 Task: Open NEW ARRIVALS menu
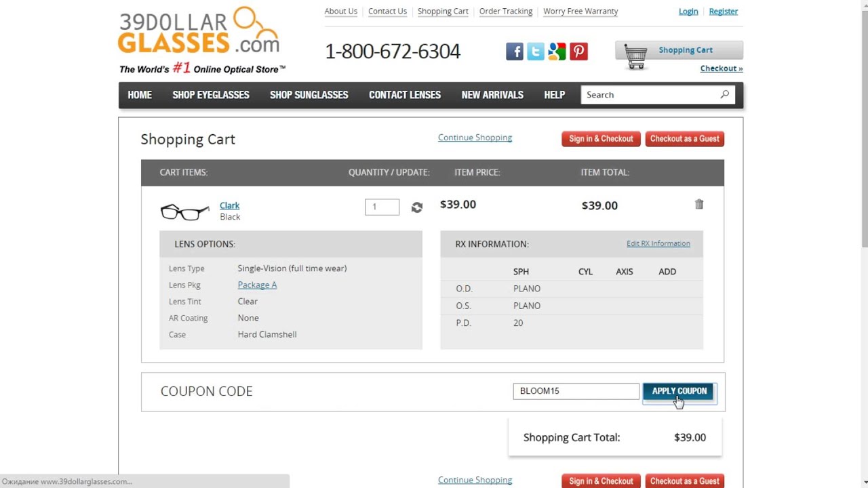click(x=492, y=95)
